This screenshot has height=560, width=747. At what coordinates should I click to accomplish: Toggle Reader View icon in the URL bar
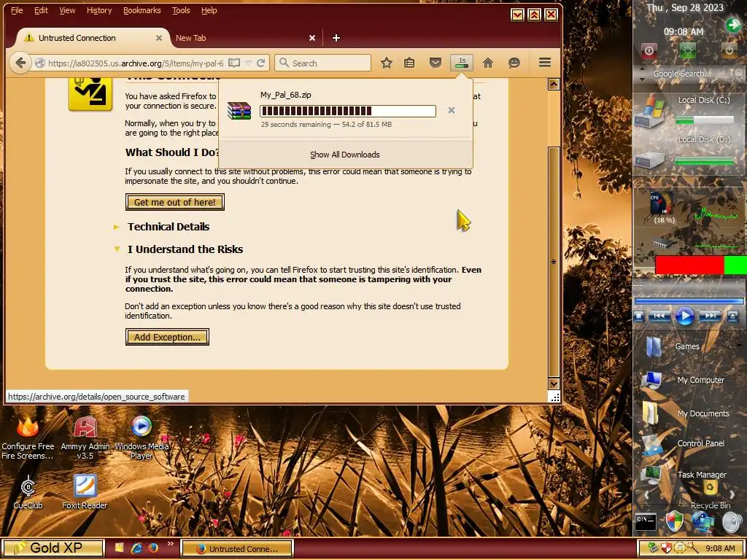pyautogui.click(x=234, y=63)
